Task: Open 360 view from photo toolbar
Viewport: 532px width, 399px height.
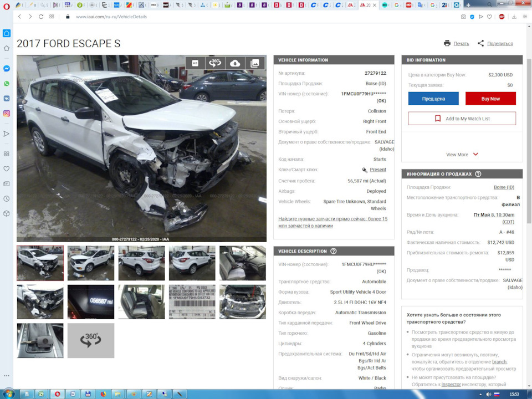Action: point(215,63)
